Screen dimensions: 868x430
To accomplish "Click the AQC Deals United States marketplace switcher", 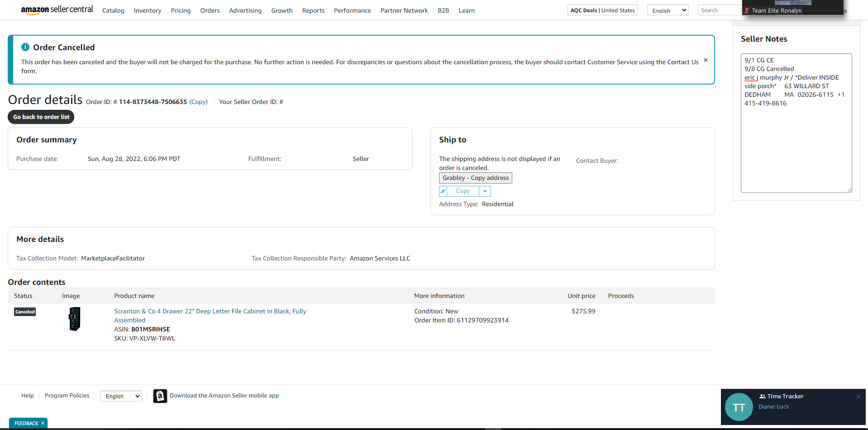I will 603,10.
